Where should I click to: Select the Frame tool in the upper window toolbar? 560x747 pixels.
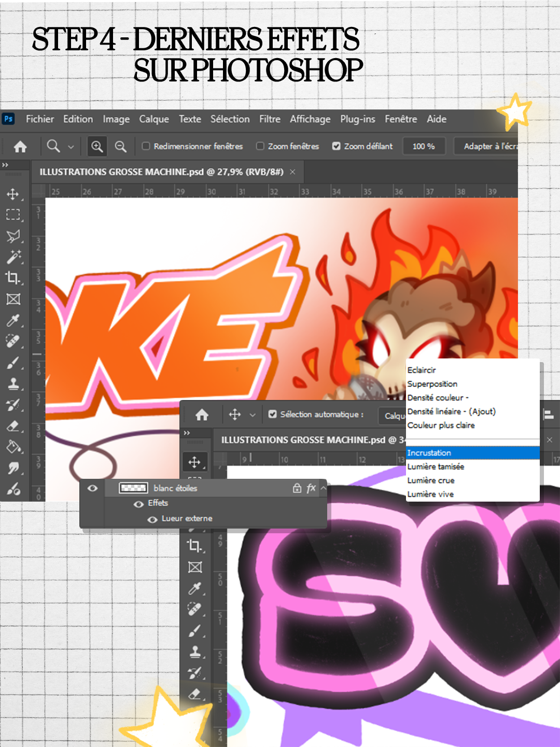(13, 299)
